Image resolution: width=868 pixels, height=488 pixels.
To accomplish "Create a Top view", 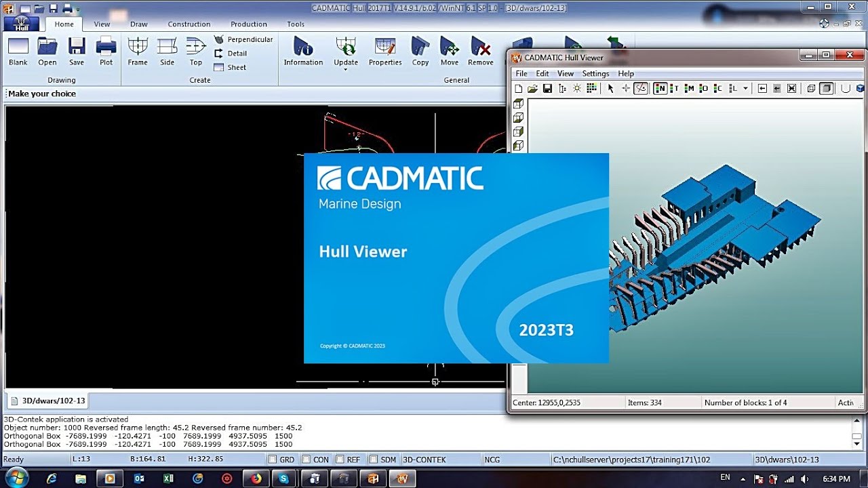I will click(196, 52).
